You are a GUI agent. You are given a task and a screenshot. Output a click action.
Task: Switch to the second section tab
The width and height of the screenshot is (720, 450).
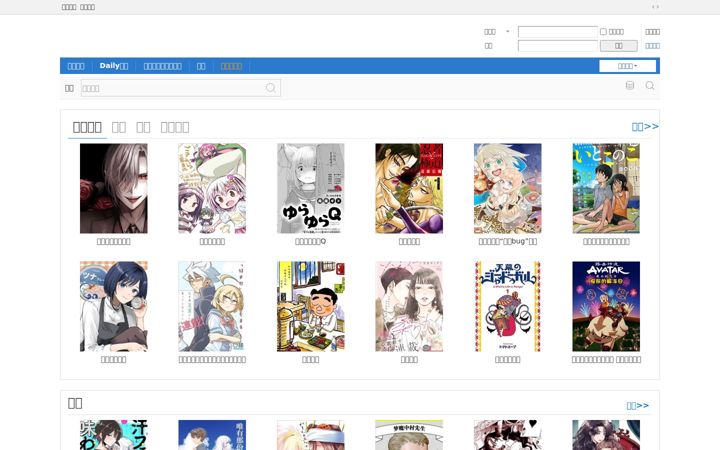coord(119,127)
